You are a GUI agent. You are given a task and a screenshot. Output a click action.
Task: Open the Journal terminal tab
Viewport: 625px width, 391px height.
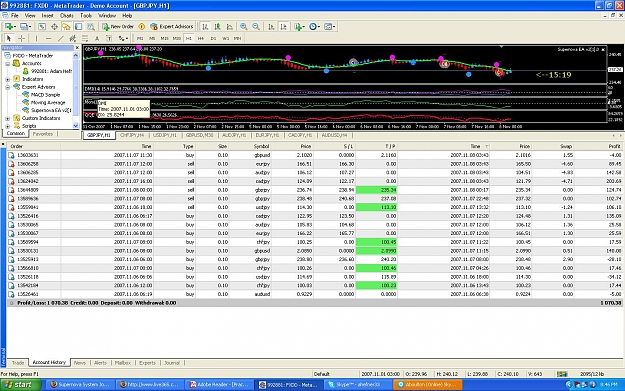[172, 363]
